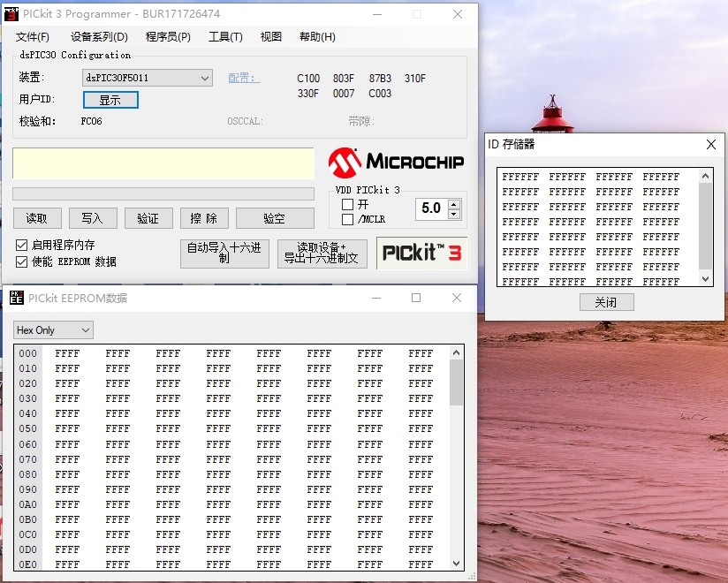Close the PICkit EEPROM数据 window
Image resolution: width=728 pixels, height=583 pixels.
pyautogui.click(x=457, y=298)
